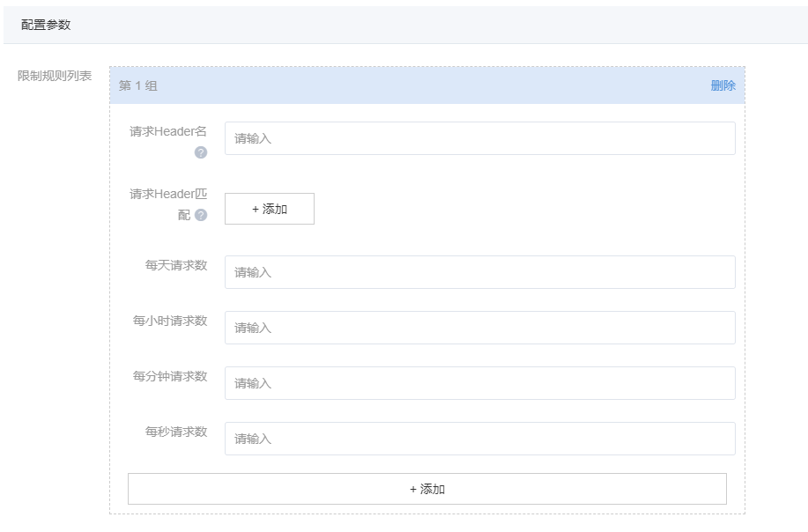Viewport: 808px width, 532px height.
Task: Click the 每小时请求数 label text
Action: (x=170, y=321)
